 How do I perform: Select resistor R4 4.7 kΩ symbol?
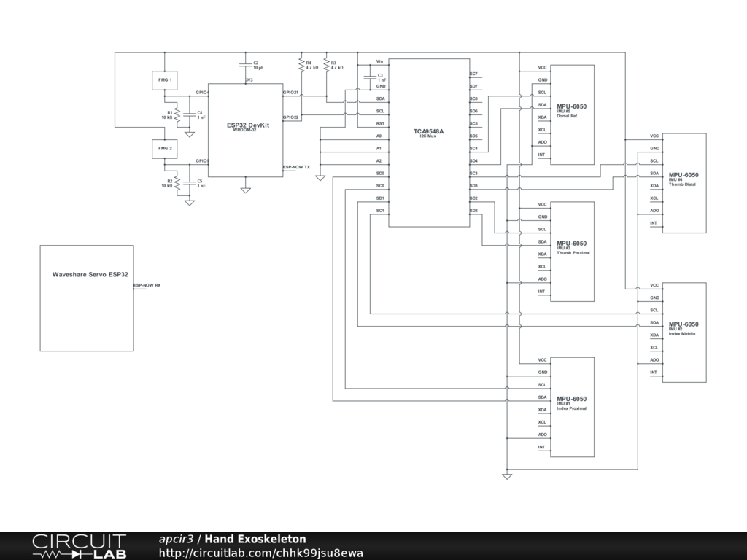tap(301, 65)
